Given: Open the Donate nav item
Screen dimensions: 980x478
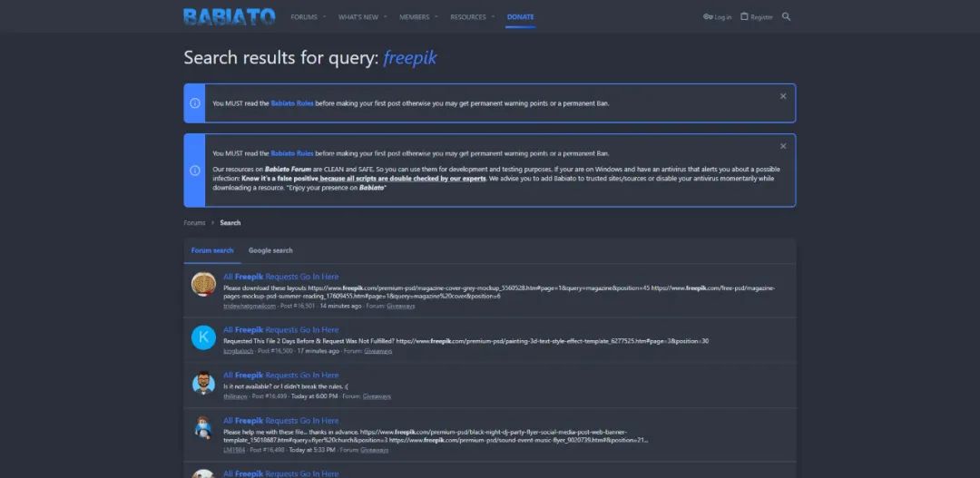Looking at the screenshot, I should (521, 17).
